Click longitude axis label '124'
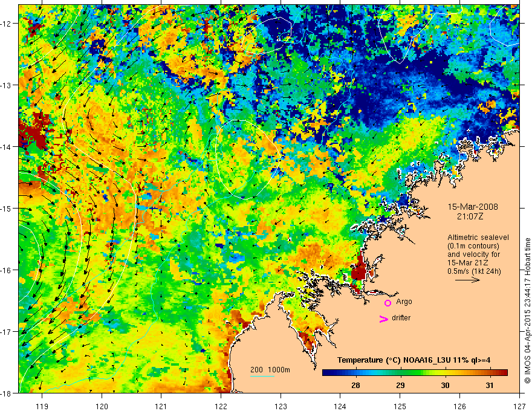This screenshot has width=532, height=411. (340, 406)
